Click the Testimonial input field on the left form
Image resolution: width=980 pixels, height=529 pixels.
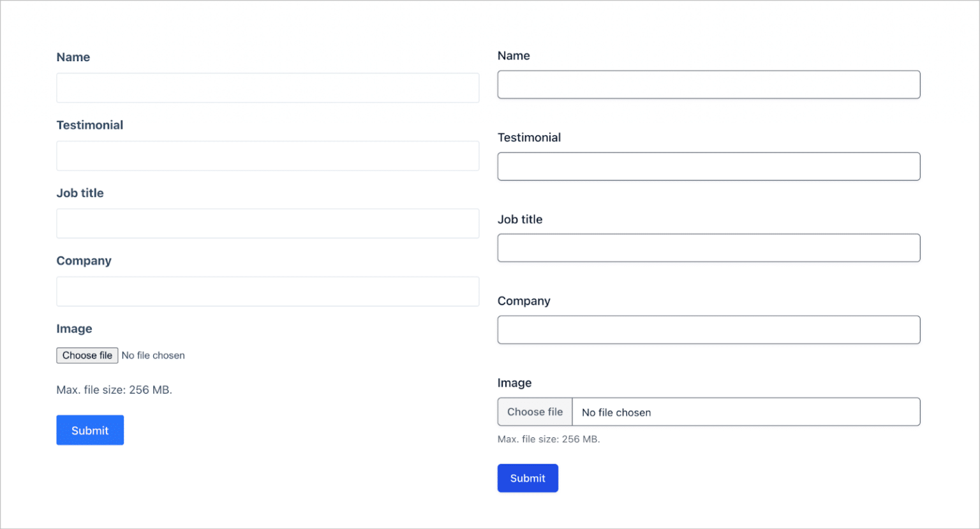pyautogui.click(x=267, y=156)
